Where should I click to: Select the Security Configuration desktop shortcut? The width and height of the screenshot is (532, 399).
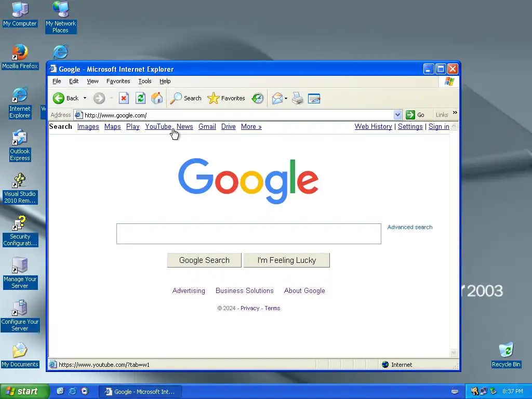point(20,231)
